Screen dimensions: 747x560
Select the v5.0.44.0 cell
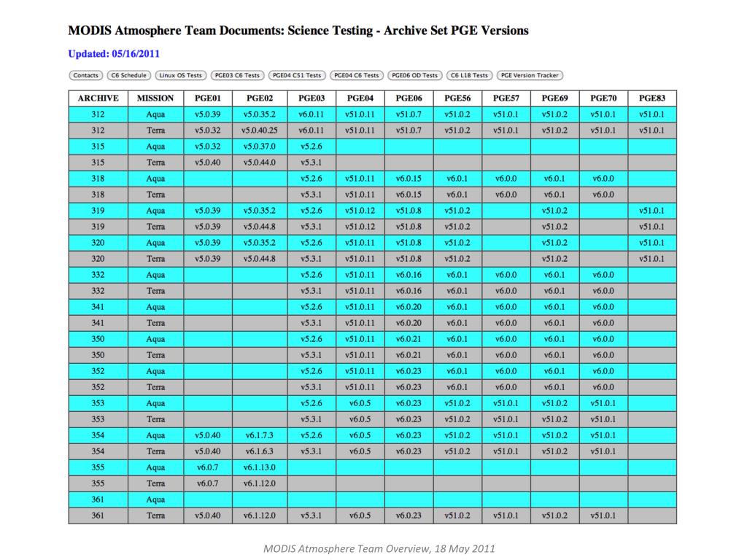(260, 163)
